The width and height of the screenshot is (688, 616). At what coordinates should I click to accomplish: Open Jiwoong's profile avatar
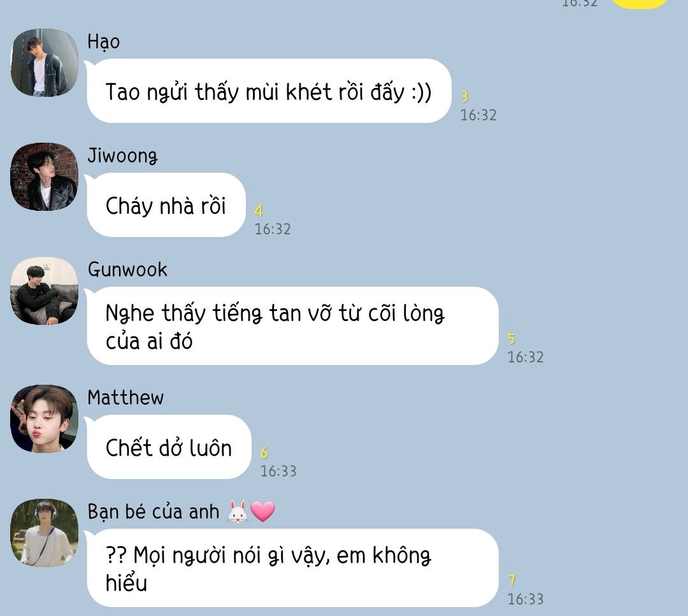pos(45,176)
